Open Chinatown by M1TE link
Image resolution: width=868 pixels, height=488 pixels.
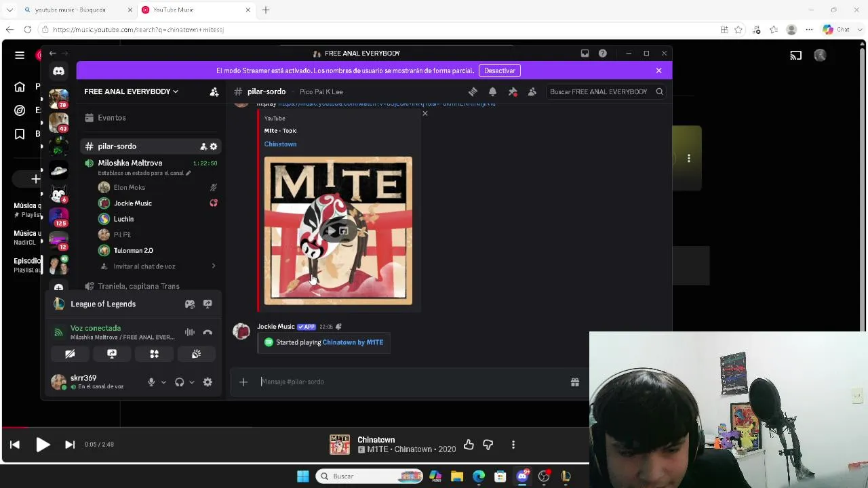[353, 342]
